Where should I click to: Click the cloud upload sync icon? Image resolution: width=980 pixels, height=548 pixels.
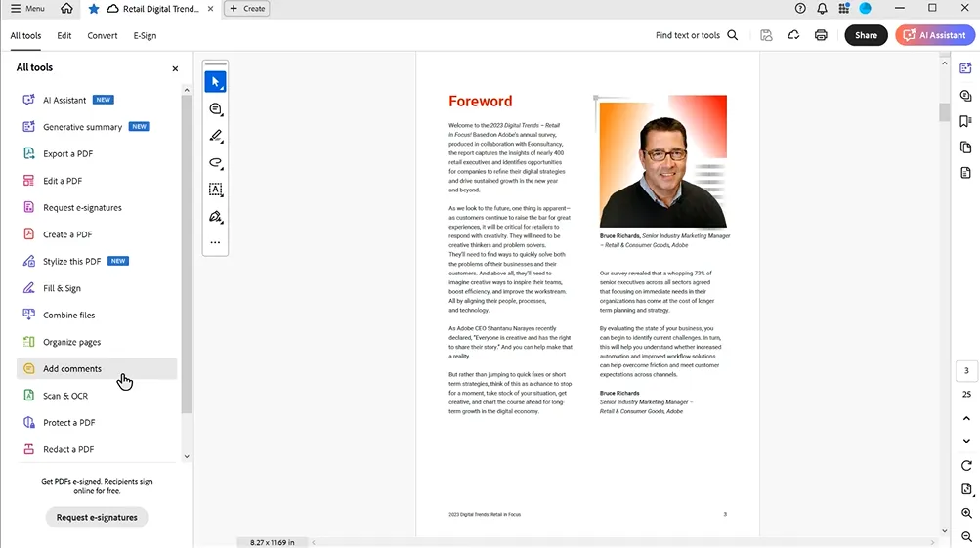[793, 35]
